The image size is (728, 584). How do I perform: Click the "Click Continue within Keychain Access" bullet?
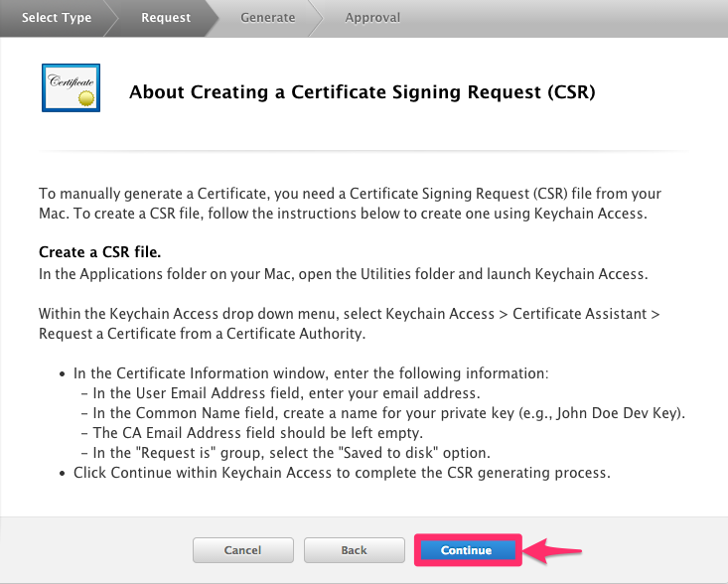pyautogui.click(x=342, y=473)
